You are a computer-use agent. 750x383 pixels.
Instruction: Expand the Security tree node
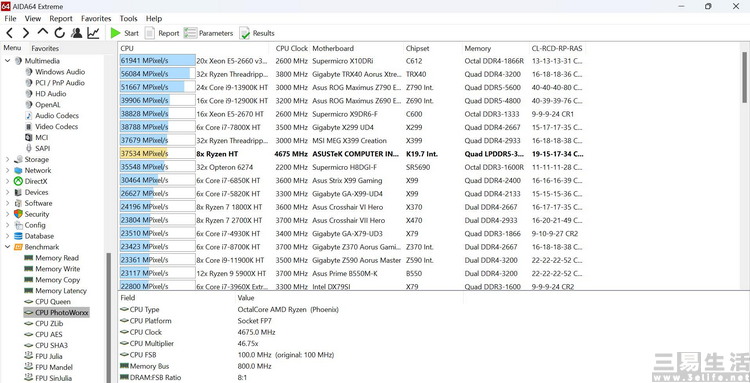[7, 214]
